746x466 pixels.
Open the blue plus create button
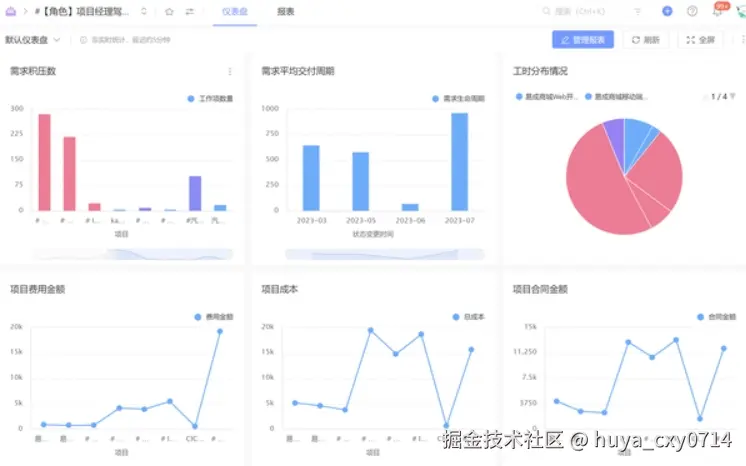click(667, 11)
